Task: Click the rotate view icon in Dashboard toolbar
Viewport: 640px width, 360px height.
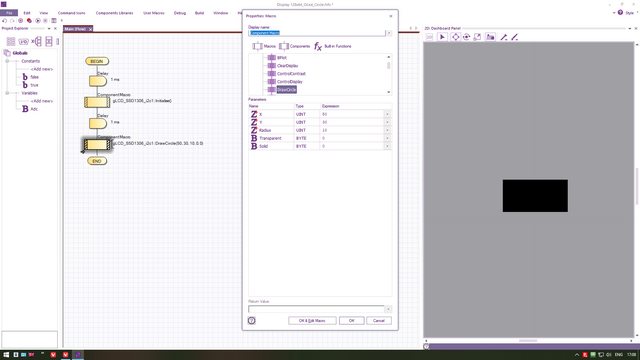Action: pyautogui.click(x=467, y=37)
